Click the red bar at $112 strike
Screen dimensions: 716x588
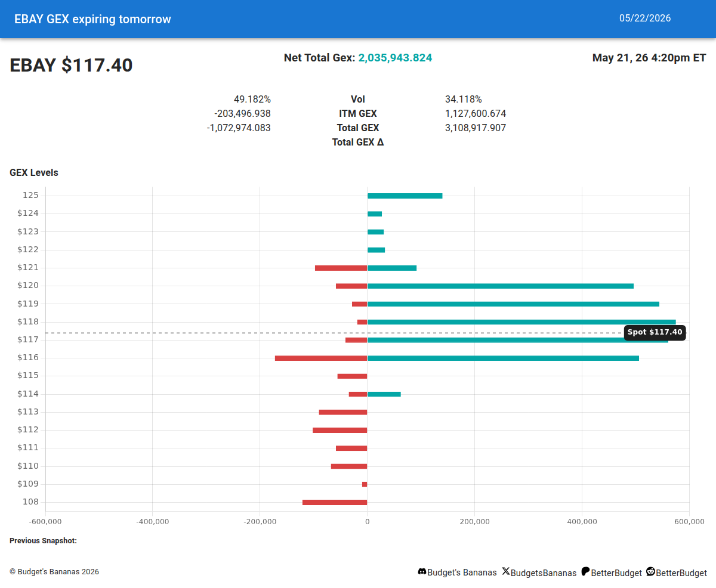[340, 431]
